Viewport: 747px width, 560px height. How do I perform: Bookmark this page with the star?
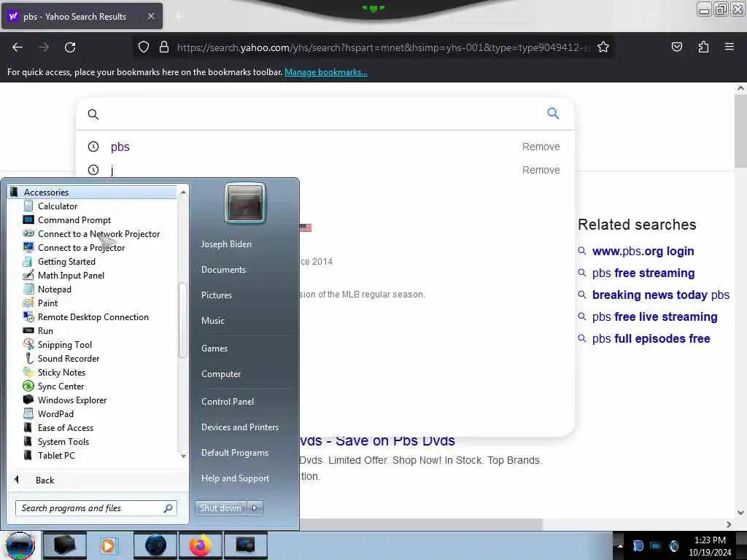(603, 47)
